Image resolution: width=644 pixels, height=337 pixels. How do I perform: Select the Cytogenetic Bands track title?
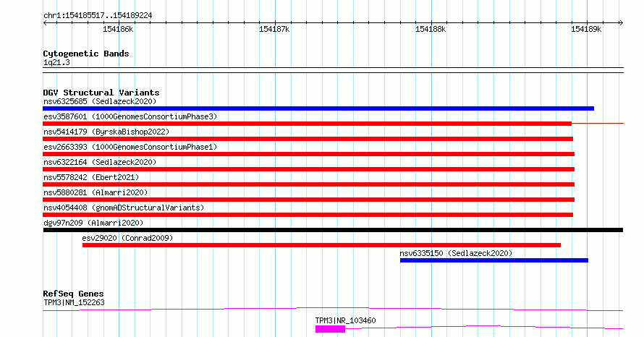click(x=86, y=54)
